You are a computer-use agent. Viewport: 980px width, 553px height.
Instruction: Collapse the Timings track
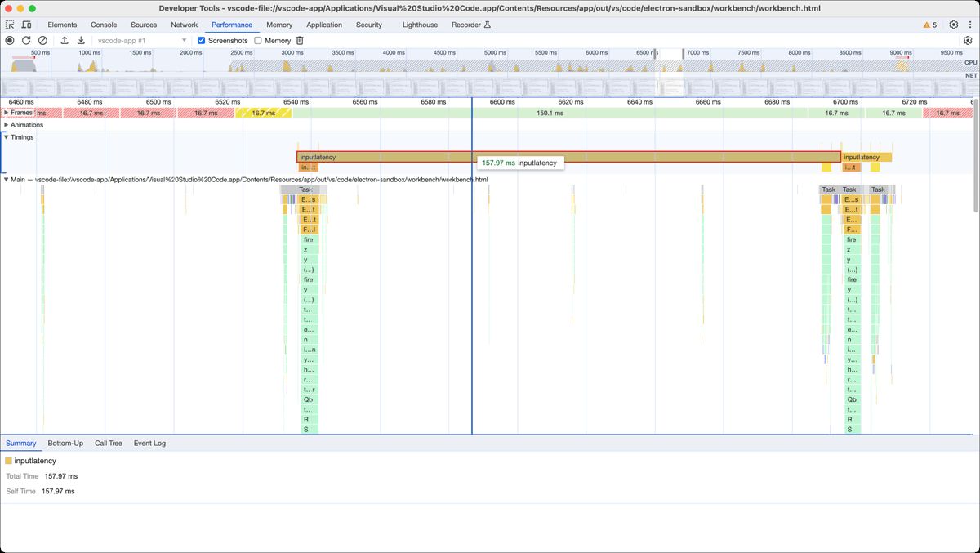coord(6,137)
